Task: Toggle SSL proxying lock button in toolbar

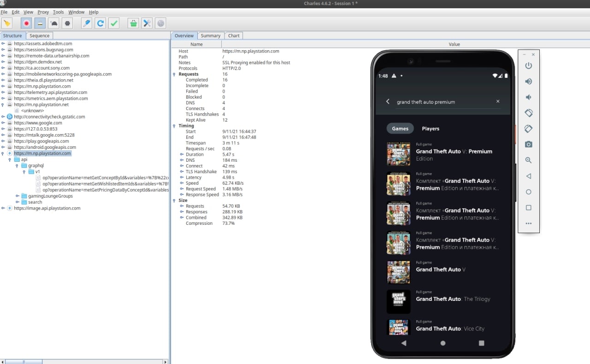Action: (40, 23)
